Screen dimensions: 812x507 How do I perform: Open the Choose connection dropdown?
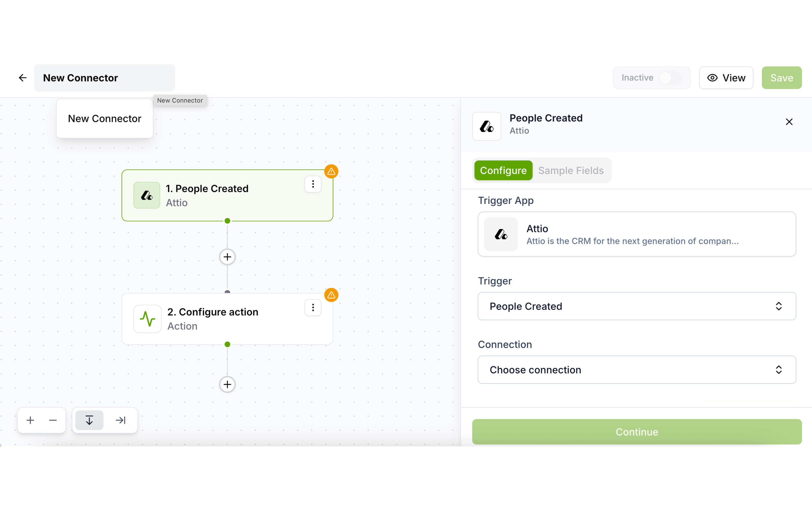click(637, 370)
